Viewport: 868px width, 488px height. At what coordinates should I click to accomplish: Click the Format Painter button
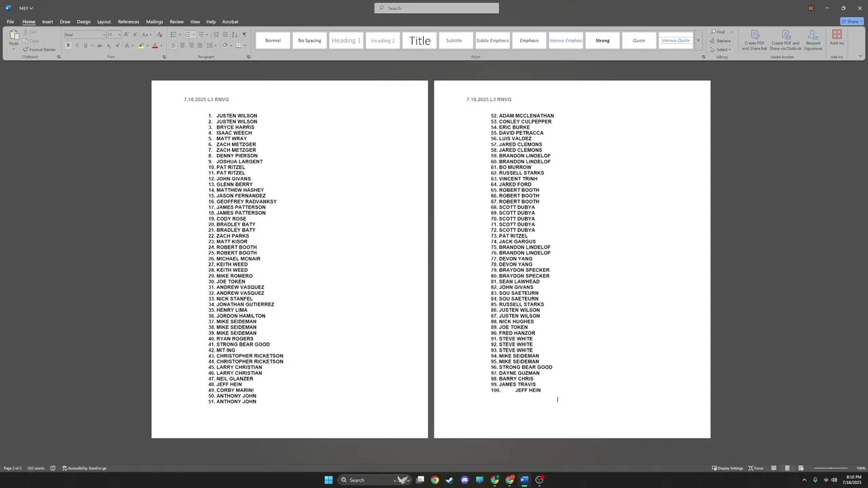[x=39, y=49]
